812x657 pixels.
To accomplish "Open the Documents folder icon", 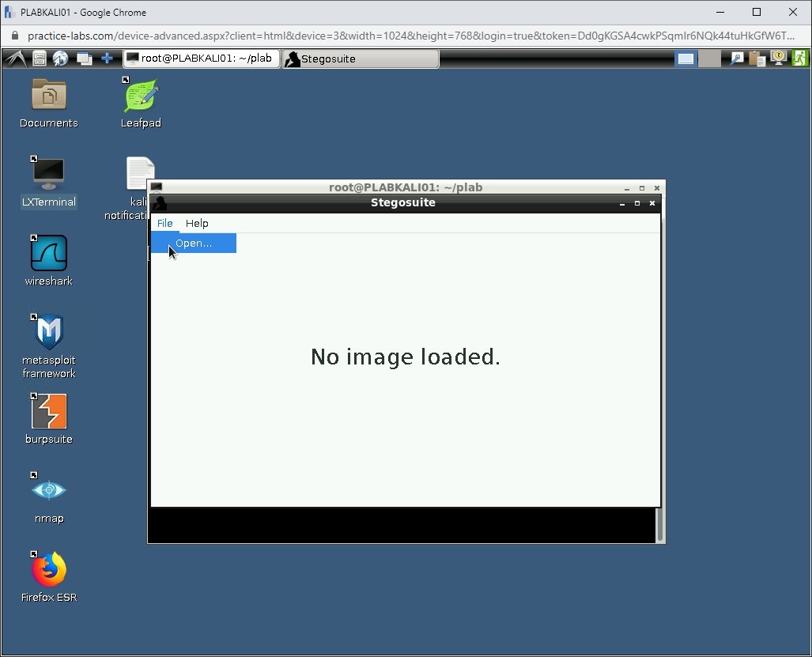I will [x=48, y=96].
